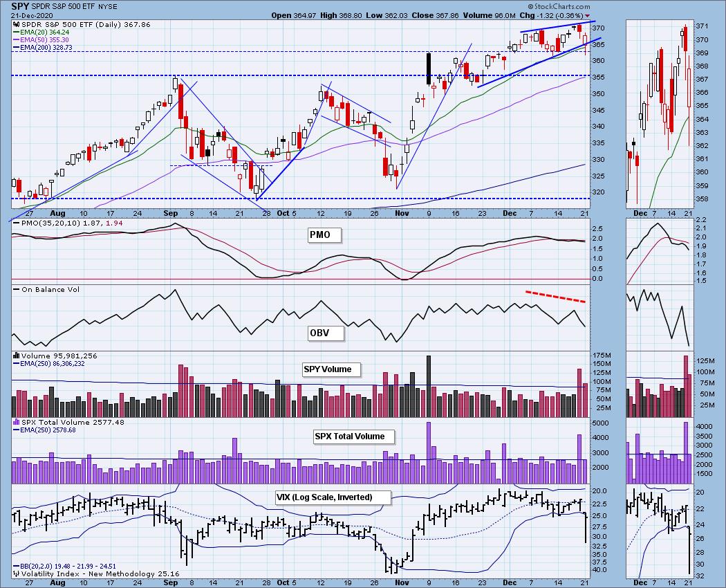726x588 pixels.
Task: Click the 355 price axis label
Action: point(598,77)
